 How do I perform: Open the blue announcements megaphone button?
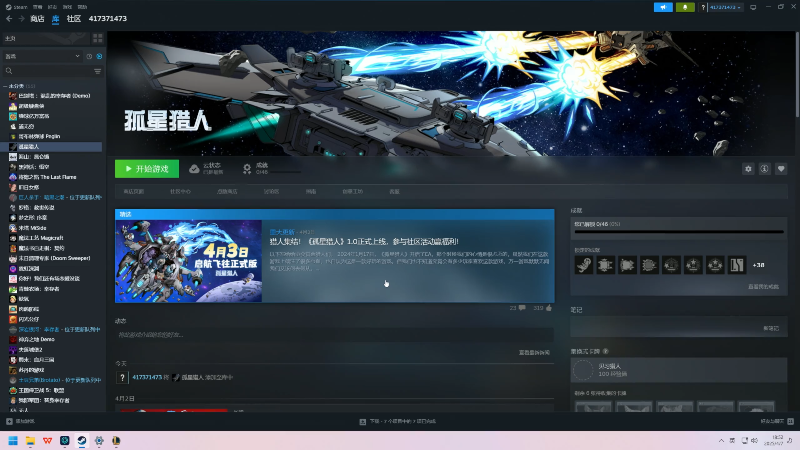663,7
